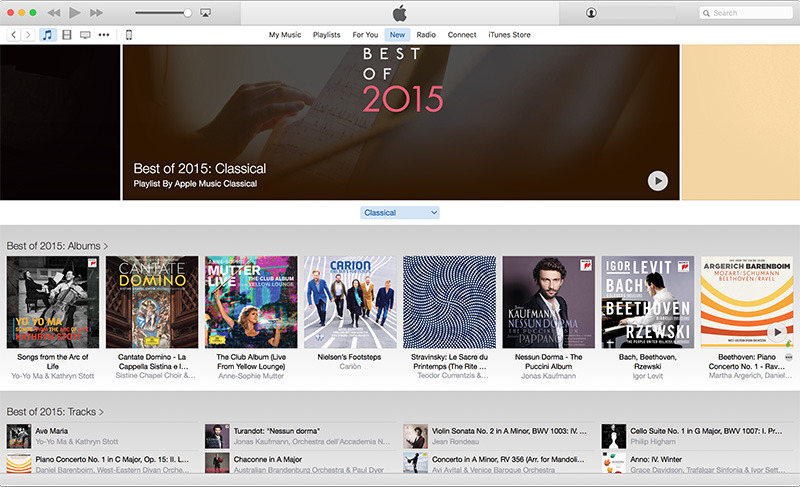
Task: Click artist Carion under Nielsen's Footsteps
Action: pos(350,366)
